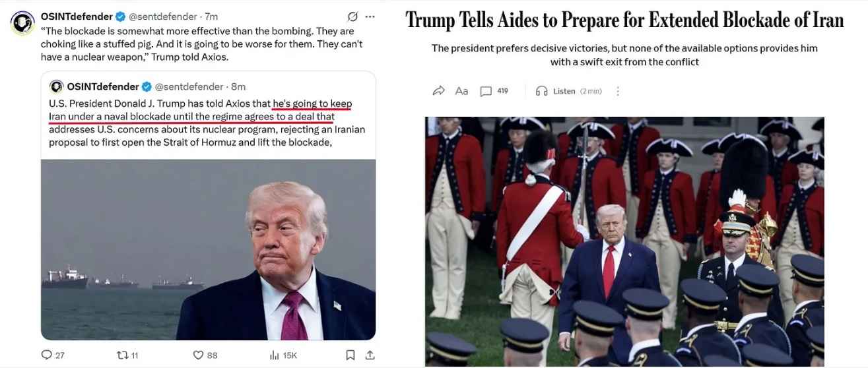Screen dimensions: 868x368
Task: Open the OSINTdefender profile avatar
Action: pos(22,23)
